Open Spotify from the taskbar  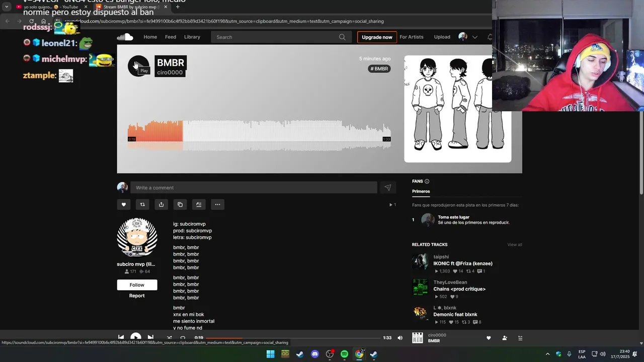pyautogui.click(x=344, y=354)
